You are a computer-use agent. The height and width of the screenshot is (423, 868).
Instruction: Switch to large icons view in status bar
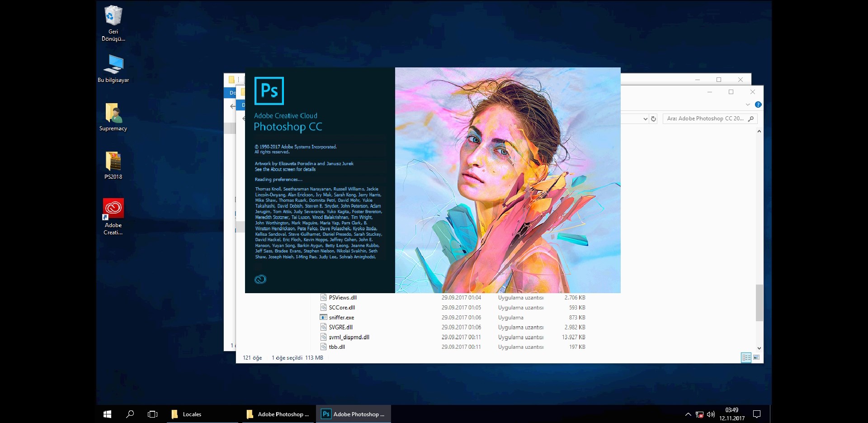click(756, 358)
